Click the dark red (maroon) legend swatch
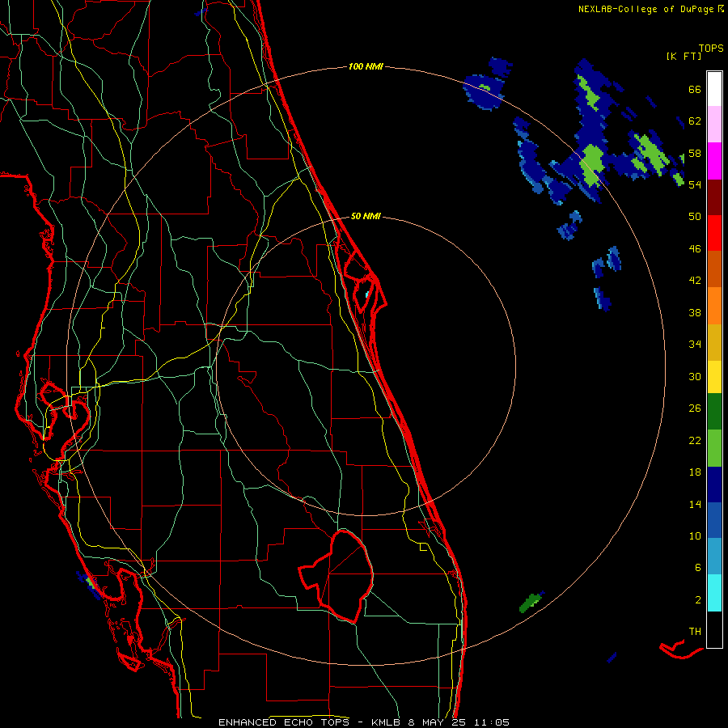The image size is (728, 728). click(x=714, y=197)
